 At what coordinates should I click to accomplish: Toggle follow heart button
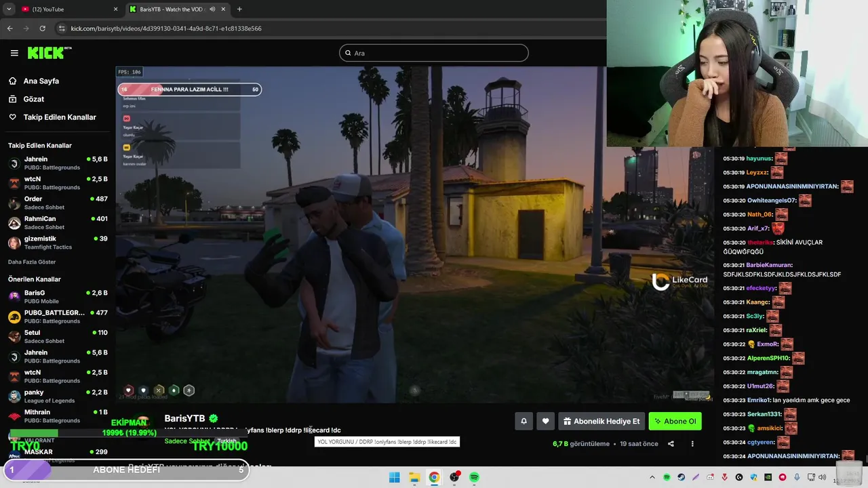545,421
